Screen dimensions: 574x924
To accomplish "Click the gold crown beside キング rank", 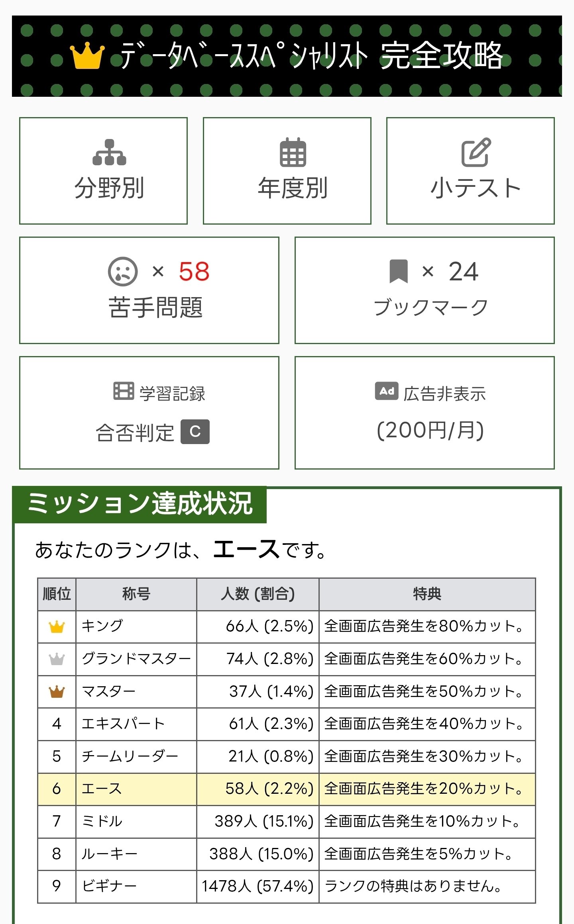I will tap(56, 626).
